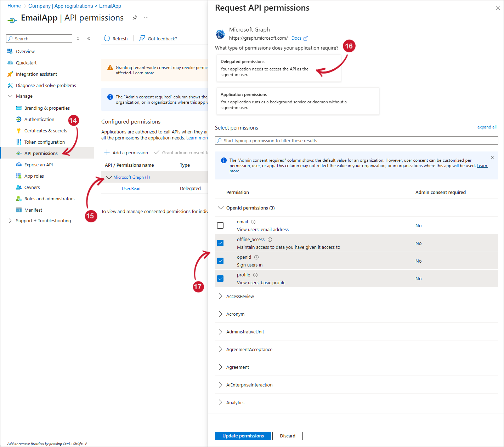Click the Integration assistant rocket icon

pos(10,74)
